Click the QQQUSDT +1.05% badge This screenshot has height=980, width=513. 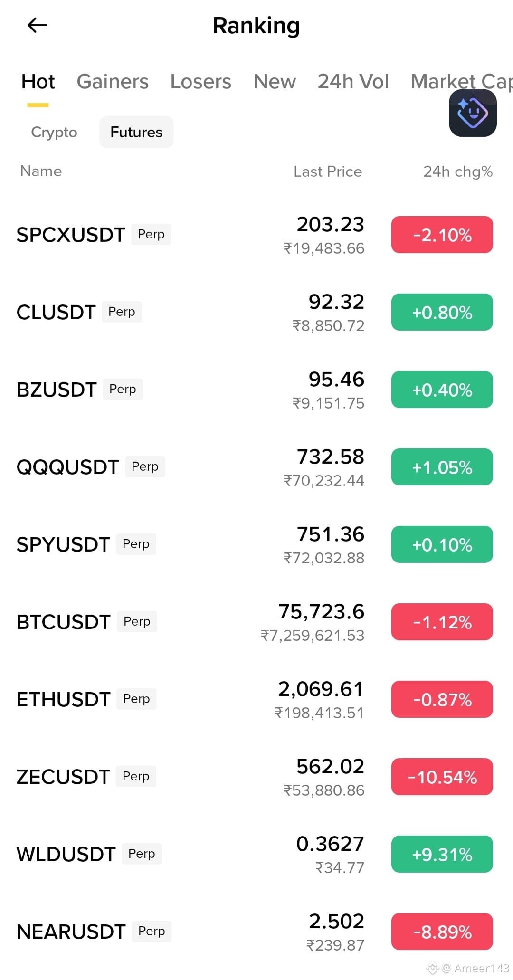pyautogui.click(x=442, y=467)
